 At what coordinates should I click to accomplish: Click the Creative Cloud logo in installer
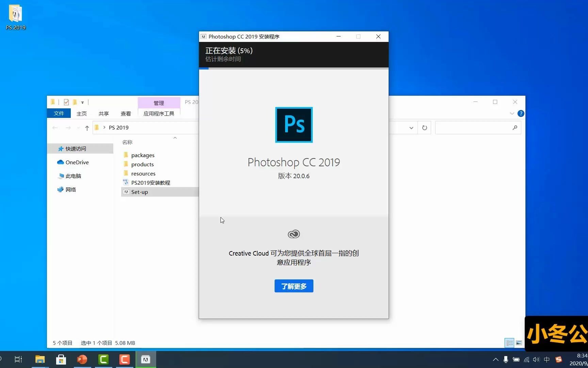[x=293, y=234]
